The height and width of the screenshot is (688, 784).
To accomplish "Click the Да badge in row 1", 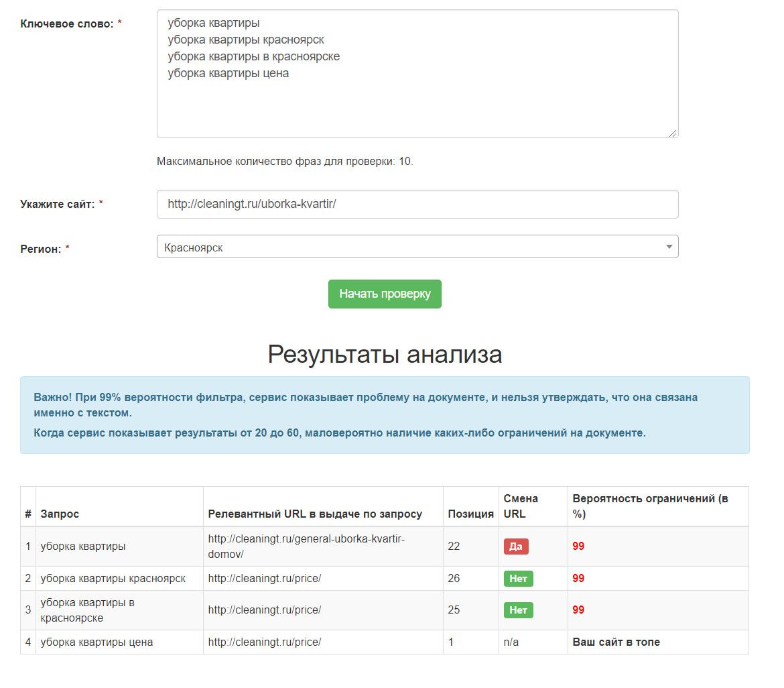I will pos(516,547).
